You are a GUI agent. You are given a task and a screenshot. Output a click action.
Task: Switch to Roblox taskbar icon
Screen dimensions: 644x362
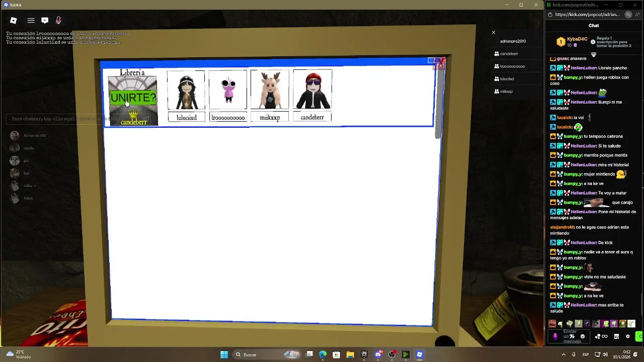point(420,354)
